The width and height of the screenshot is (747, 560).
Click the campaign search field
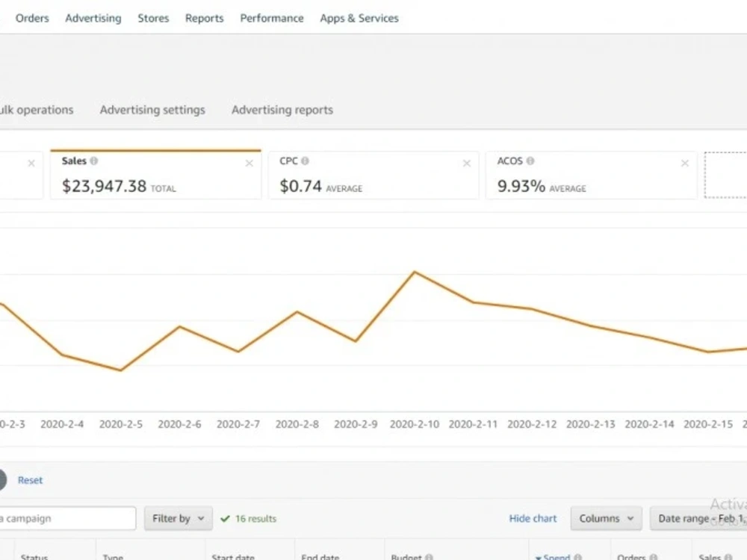pos(68,518)
